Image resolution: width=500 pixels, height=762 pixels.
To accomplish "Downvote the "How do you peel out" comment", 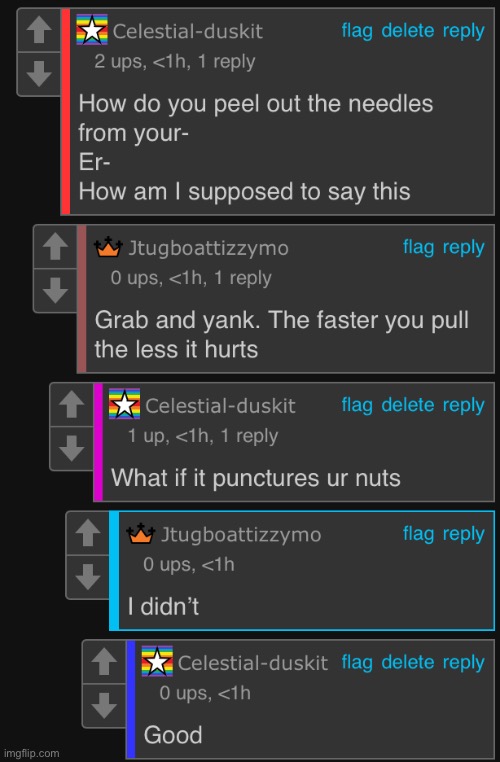I will (39, 74).
